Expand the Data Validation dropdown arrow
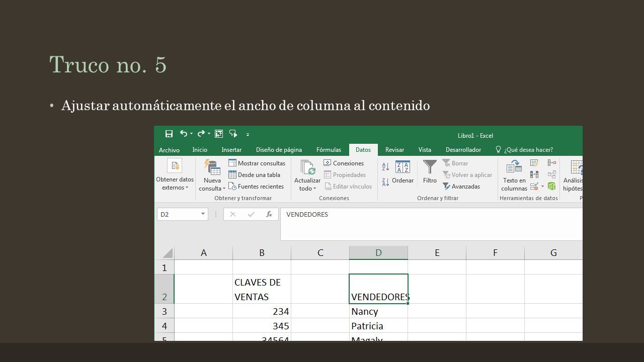 tap(542, 187)
